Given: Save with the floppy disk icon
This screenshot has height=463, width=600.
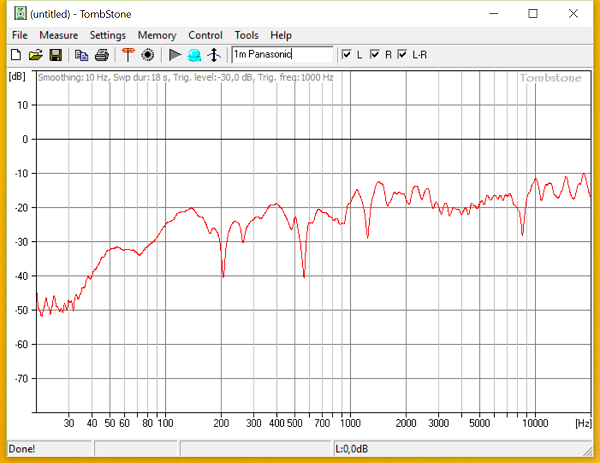Looking at the screenshot, I should (56, 55).
